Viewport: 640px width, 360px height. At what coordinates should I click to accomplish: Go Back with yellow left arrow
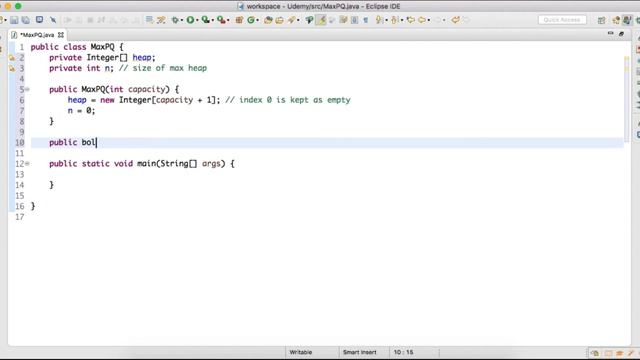422,20
